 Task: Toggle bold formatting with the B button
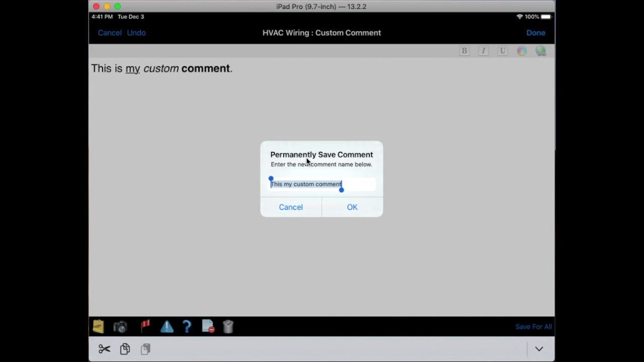[464, 51]
